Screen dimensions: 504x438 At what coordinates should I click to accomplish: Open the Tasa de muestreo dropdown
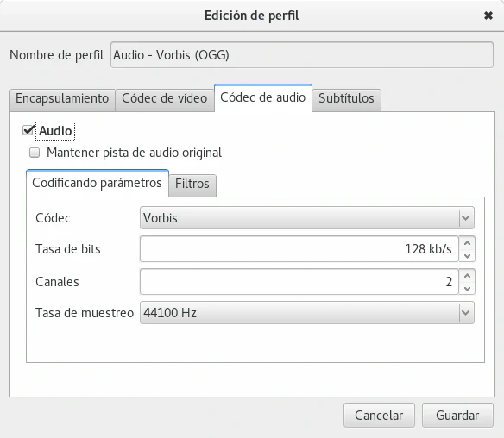(x=307, y=312)
